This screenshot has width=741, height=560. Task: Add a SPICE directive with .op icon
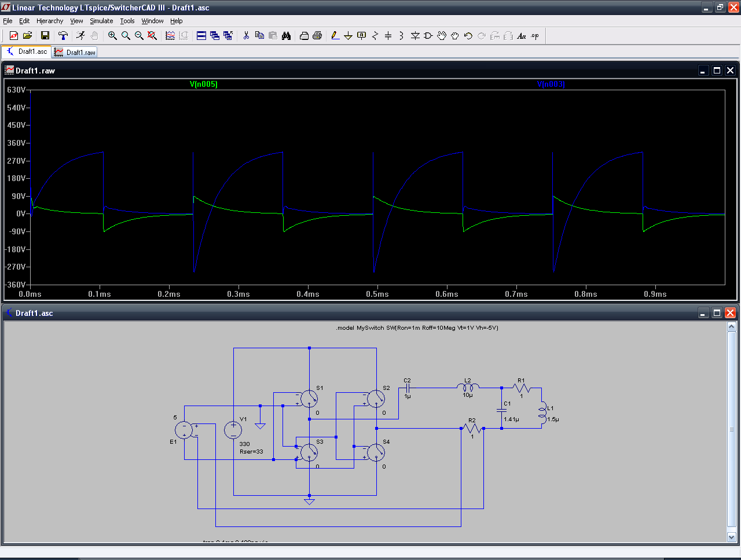tap(535, 36)
